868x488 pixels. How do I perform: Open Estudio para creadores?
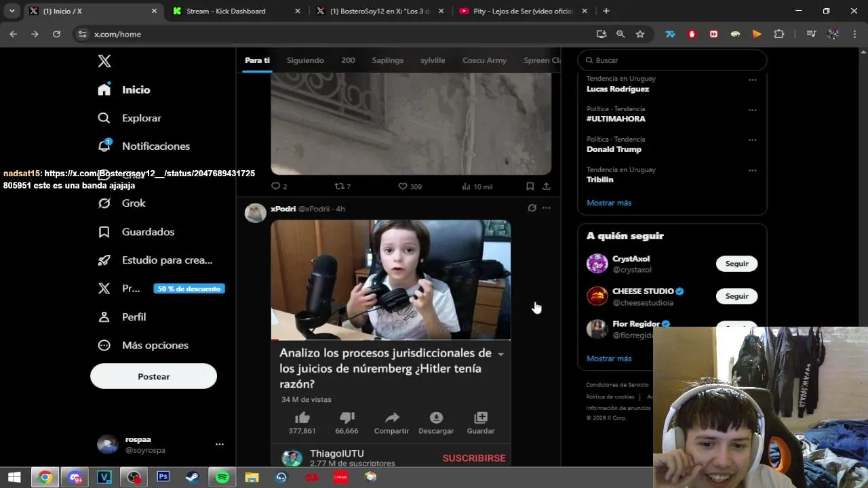point(155,260)
